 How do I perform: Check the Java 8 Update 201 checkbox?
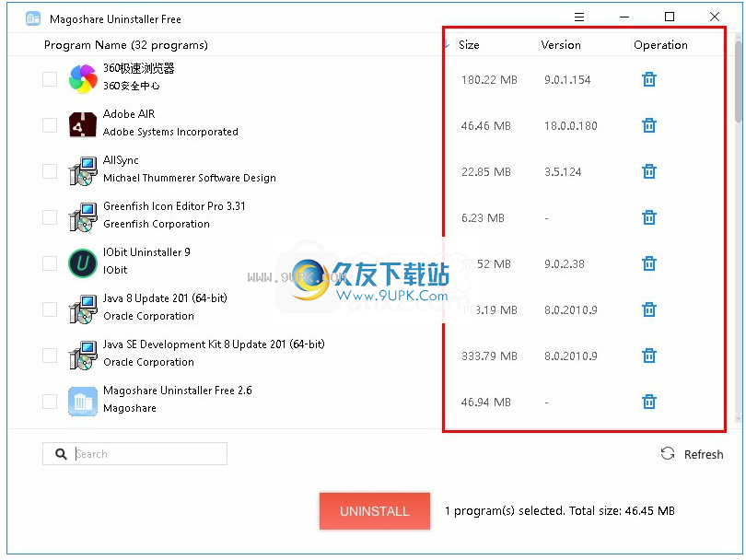pyautogui.click(x=50, y=309)
